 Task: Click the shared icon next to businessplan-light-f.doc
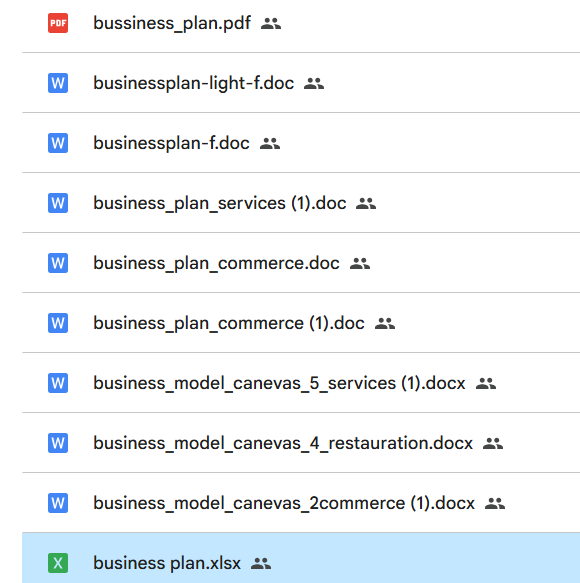[x=314, y=83]
